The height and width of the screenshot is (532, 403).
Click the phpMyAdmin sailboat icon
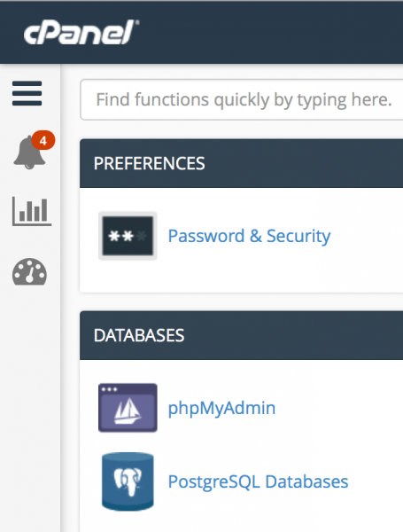(x=128, y=408)
